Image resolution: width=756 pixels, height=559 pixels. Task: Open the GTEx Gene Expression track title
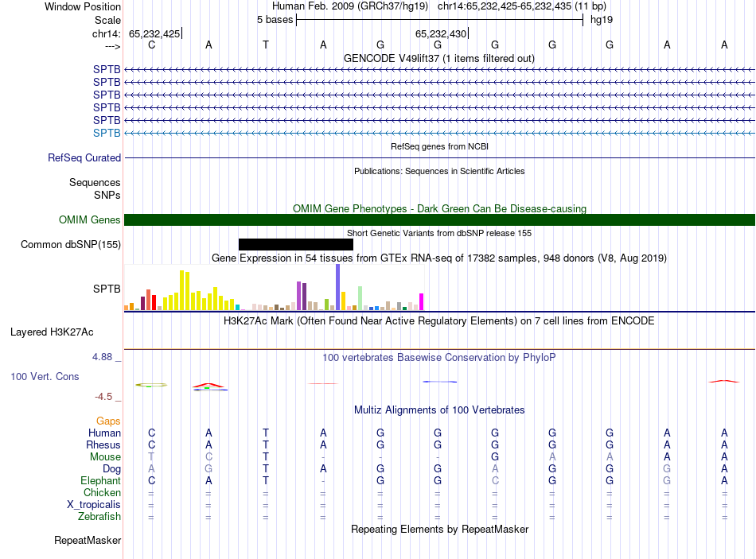pyautogui.click(x=439, y=258)
